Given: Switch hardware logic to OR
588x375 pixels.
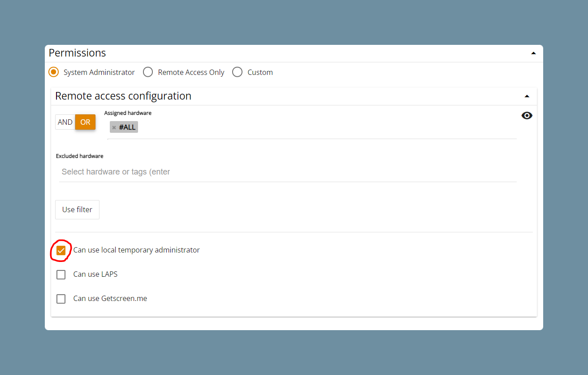Looking at the screenshot, I should (85, 122).
